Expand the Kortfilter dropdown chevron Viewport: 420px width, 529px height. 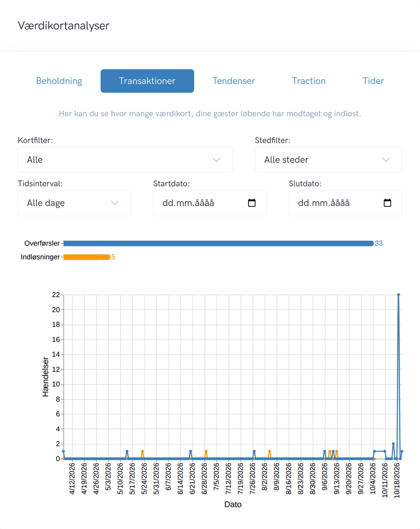pos(216,160)
